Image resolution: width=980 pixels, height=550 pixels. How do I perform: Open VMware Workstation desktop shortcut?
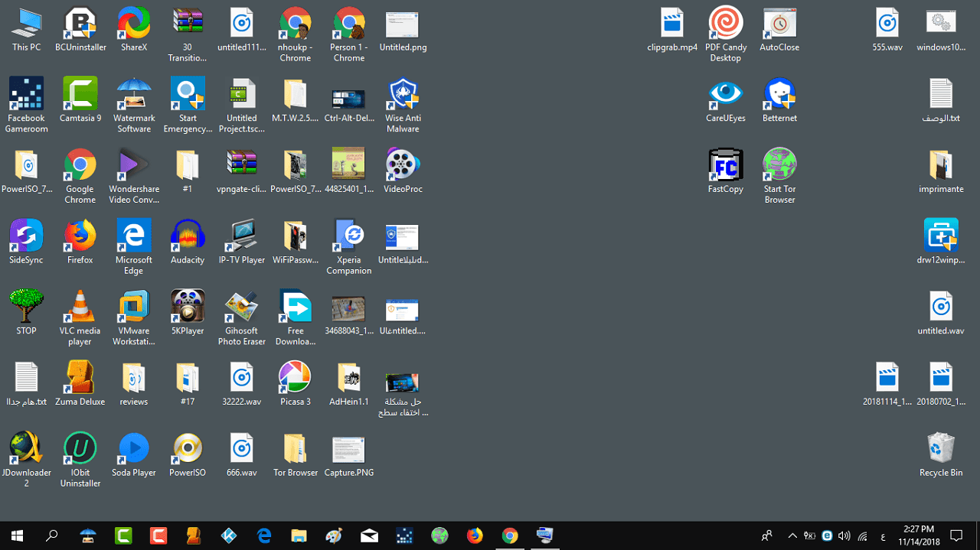coord(134,319)
